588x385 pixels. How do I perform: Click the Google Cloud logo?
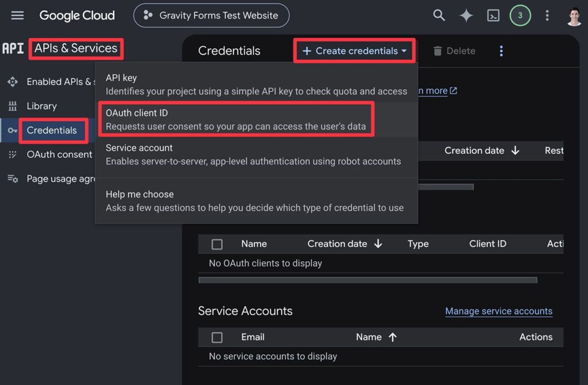coord(77,15)
